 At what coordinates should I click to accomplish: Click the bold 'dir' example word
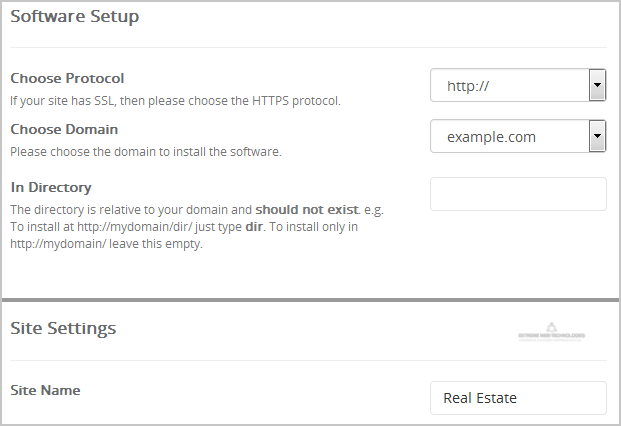[254, 227]
